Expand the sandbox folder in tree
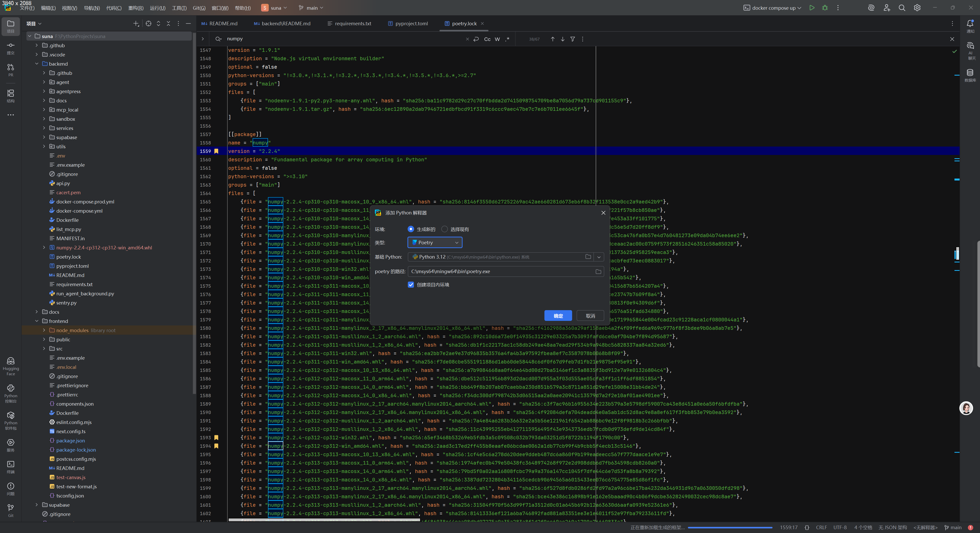 point(44,119)
